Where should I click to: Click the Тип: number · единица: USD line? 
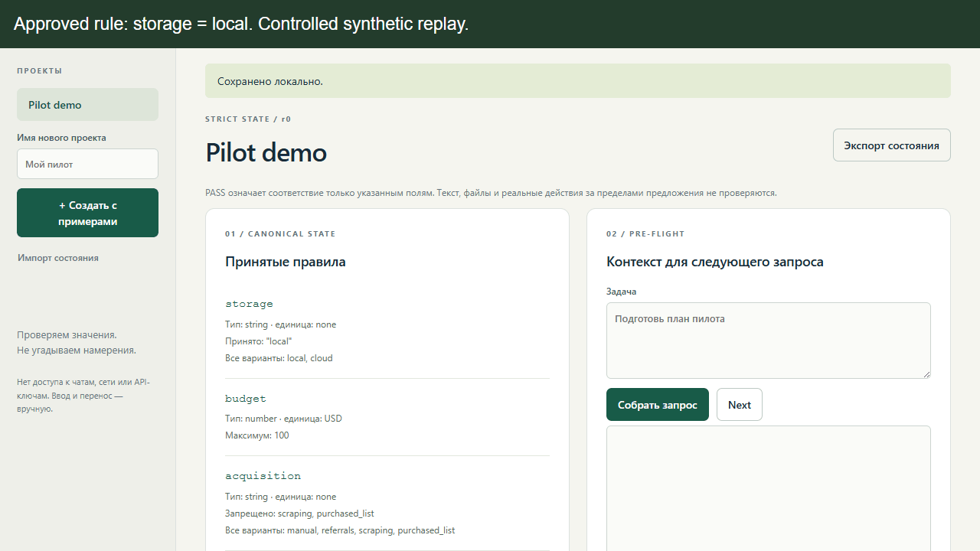tap(283, 419)
